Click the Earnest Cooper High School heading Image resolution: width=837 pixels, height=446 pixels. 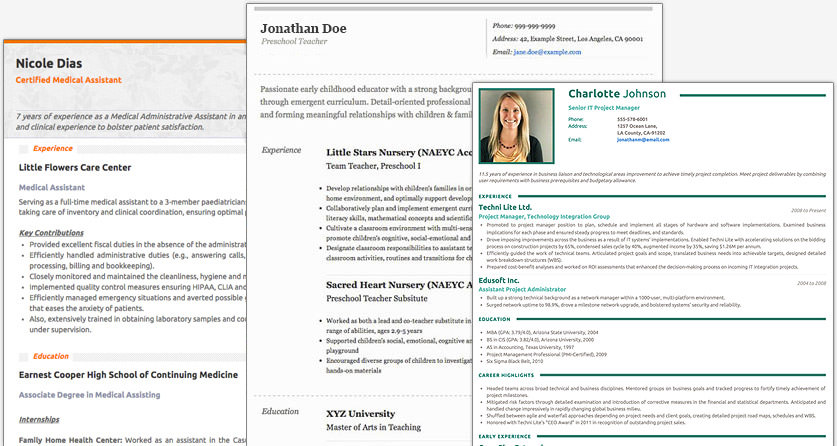pos(128,375)
